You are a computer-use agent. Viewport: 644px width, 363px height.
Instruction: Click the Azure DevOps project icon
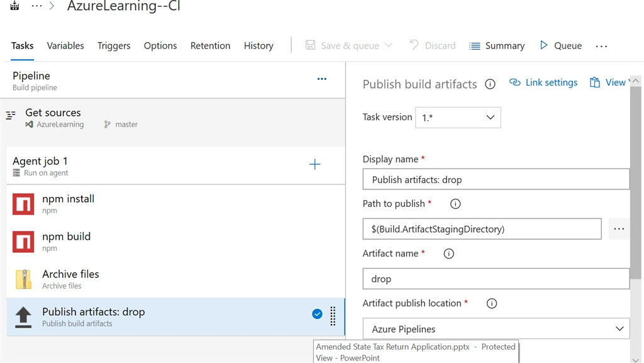point(14,5)
